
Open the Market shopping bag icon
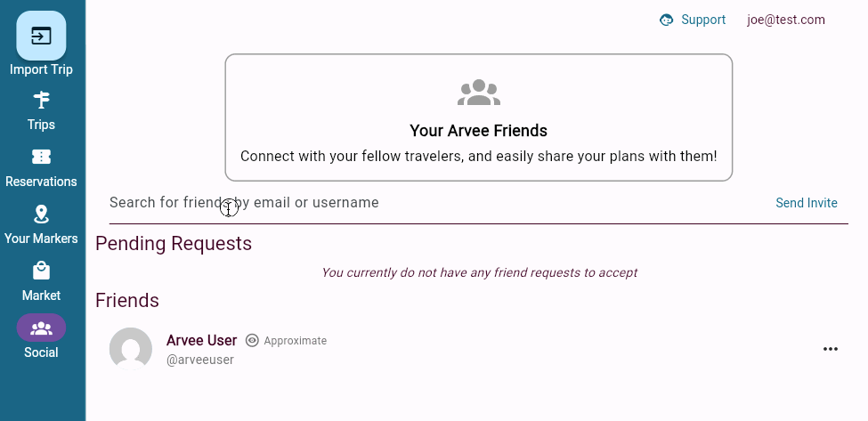click(x=41, y=271)
